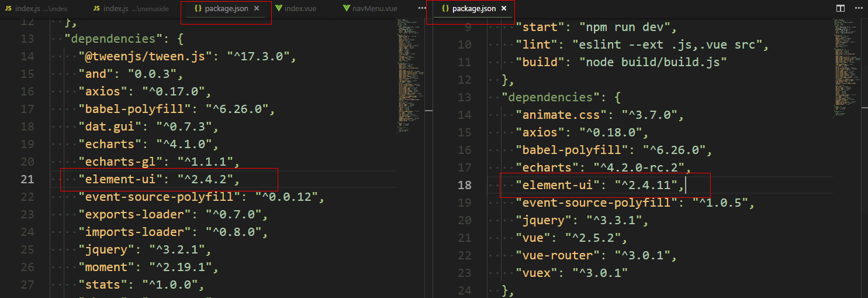This screenshot has height=298, width=868.
Task: Click the "axios": "^0.17.0" line
Action: 143,91
